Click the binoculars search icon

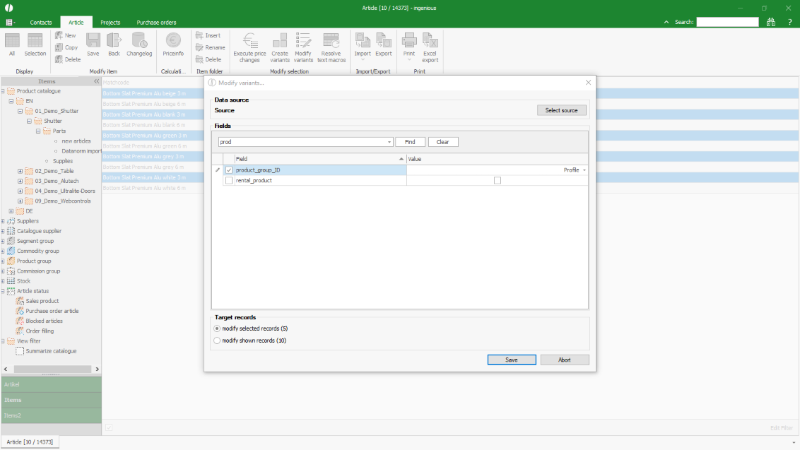771,22
